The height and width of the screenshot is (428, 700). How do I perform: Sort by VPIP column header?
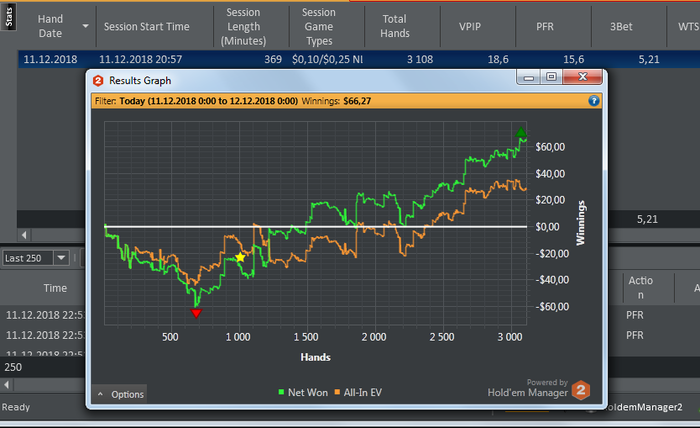[470, 27]
